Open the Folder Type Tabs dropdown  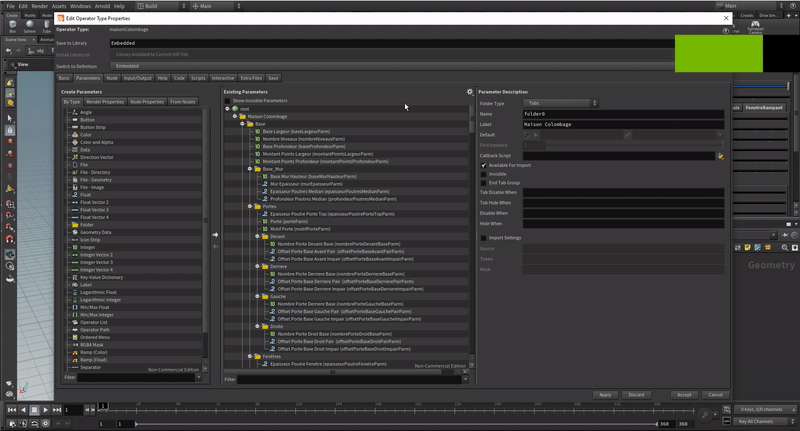click(560, 103)
